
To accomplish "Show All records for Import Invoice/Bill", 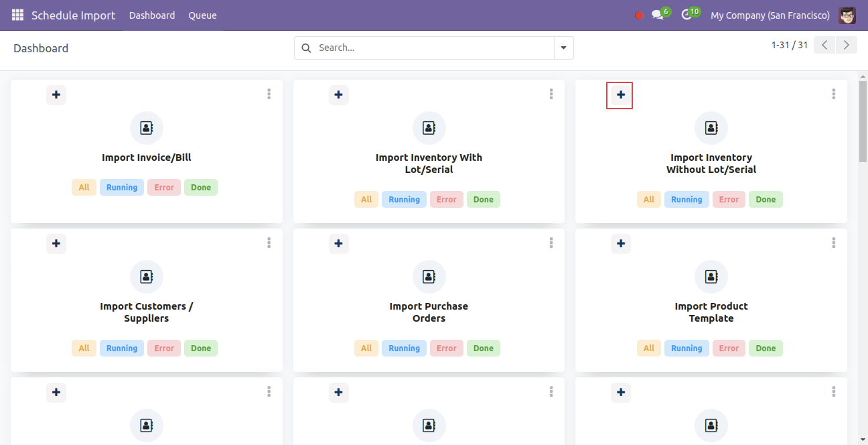I will 84,188.
